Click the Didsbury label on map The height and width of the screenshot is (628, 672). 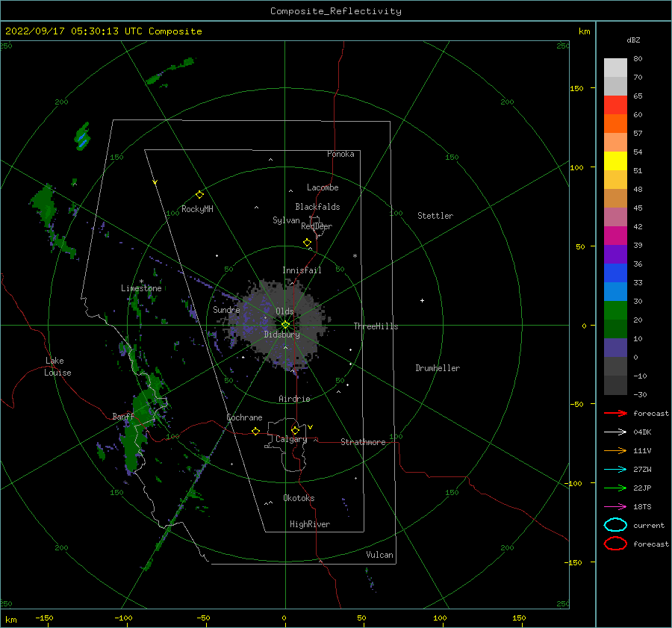coord(282,335)
